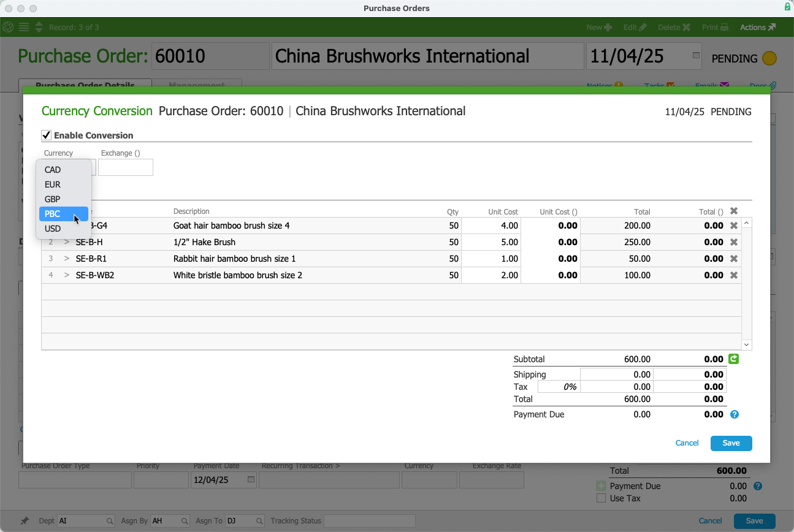Remove the Rabbit hair bamboo brush line
Viewport: 794px width, 532px height.
click(x=734, y=259)
